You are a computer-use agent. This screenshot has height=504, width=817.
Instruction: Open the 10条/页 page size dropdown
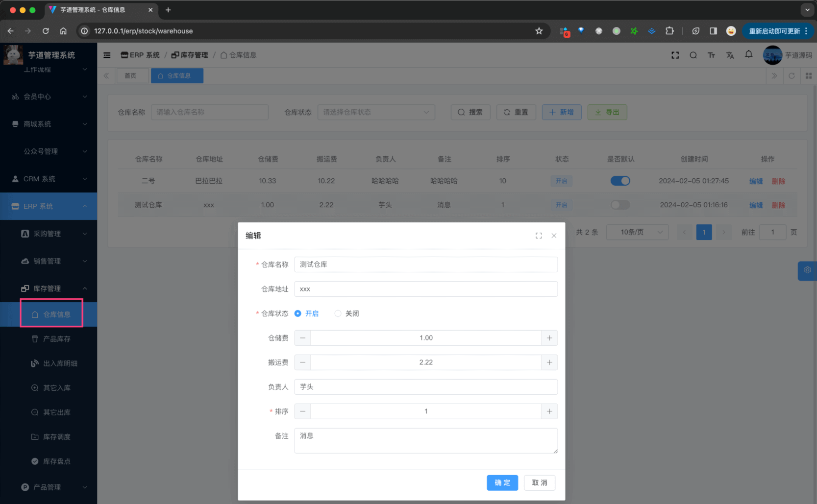(637, 232)
